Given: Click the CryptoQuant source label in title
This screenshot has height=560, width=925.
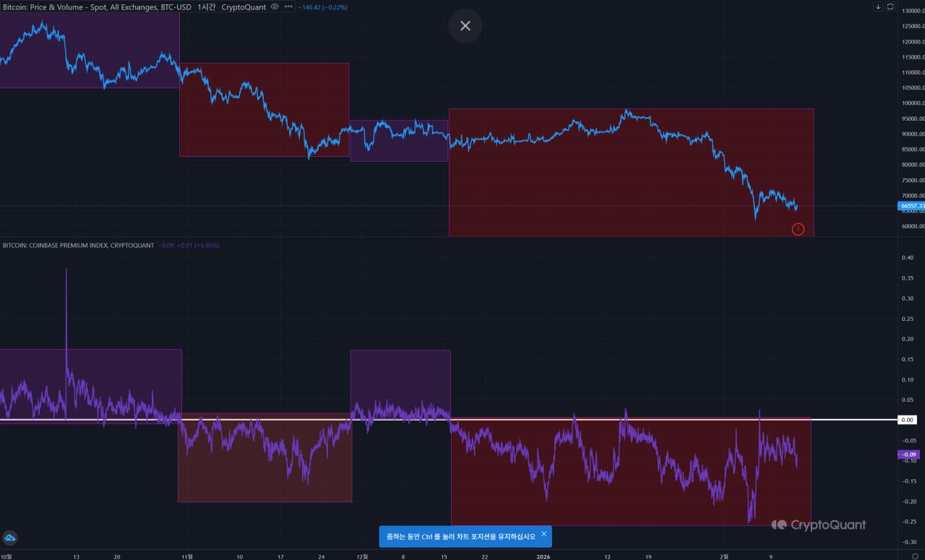Looking at the screenshot, I should (x=243, y=7).
